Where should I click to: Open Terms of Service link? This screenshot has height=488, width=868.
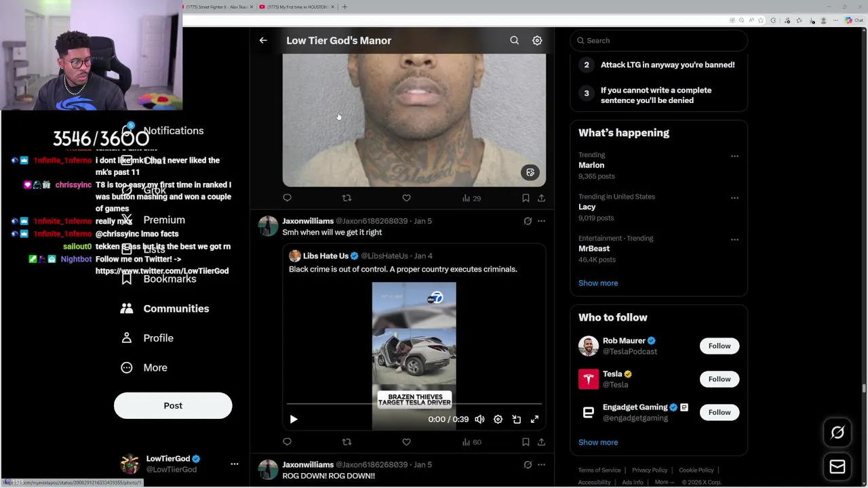599,470
